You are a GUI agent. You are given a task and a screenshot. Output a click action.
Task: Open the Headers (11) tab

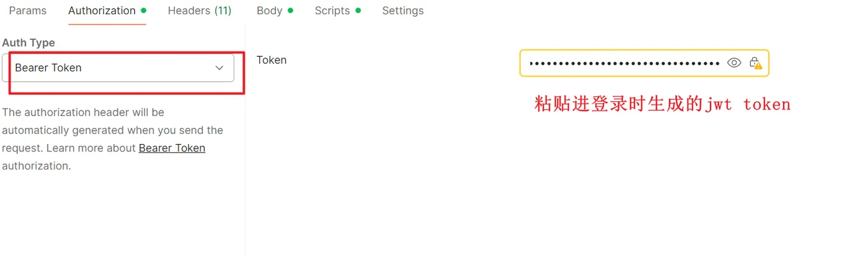point(200,11)
